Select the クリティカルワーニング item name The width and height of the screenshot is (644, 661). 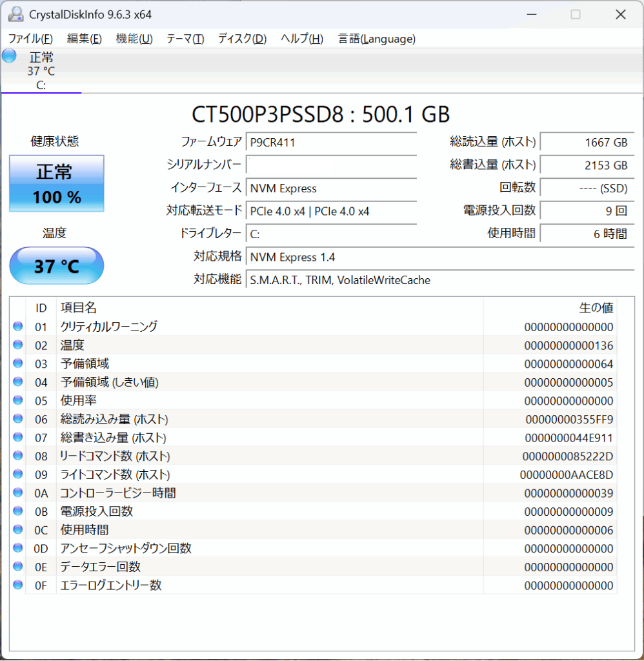point(109,326)
